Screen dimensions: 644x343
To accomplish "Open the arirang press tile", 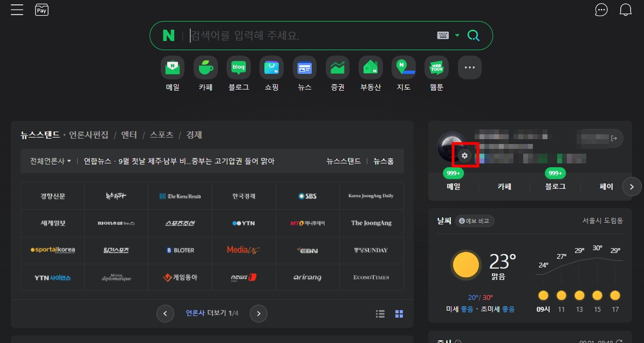I will (307, 277).
